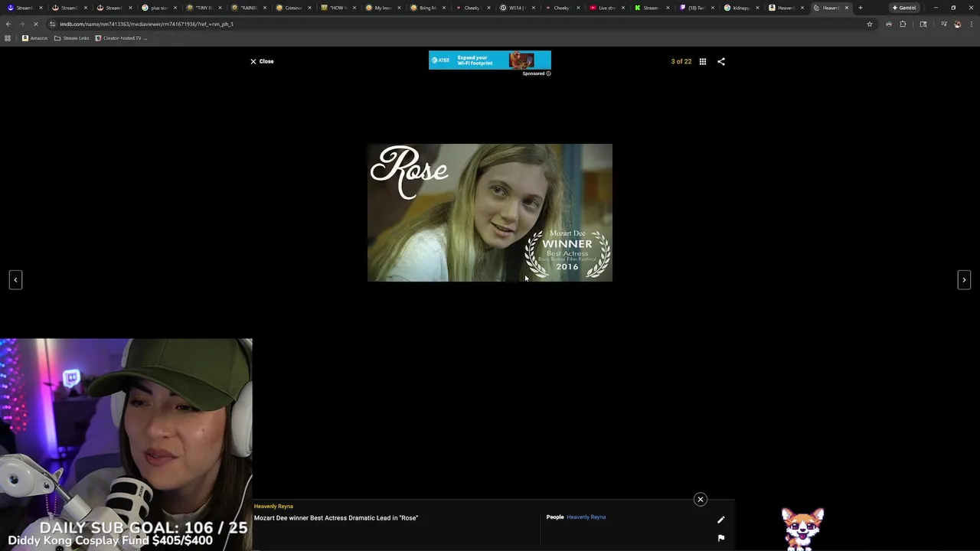Open the yellow Heavenly Reyna title link
The width and height of the screenshot is (980, 551).
[x=273, y=507]
